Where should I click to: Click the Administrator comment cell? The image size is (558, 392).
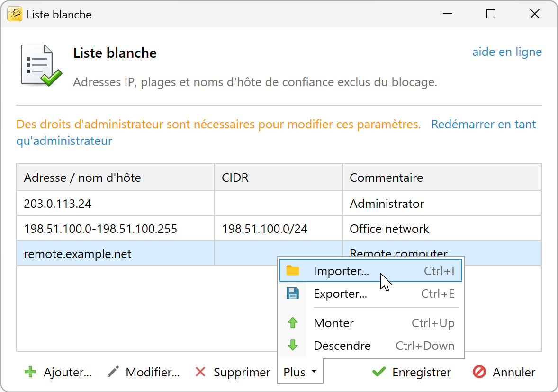coord(442,204)
